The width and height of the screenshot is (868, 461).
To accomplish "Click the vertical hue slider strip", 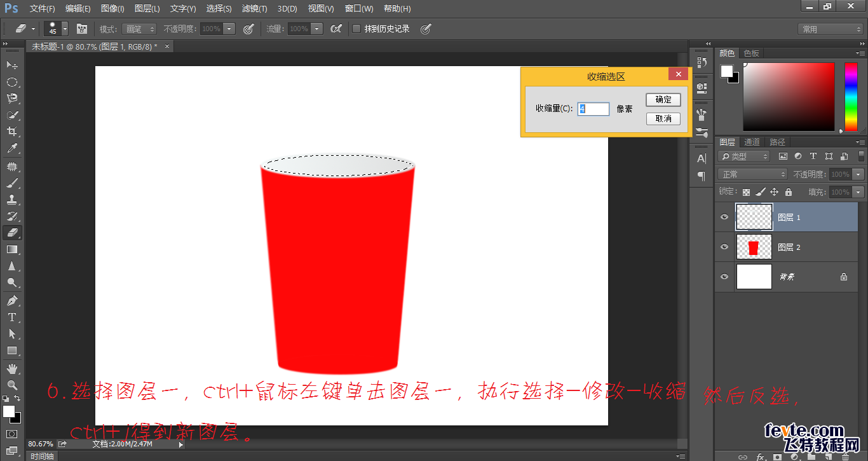I will [850, 97].
